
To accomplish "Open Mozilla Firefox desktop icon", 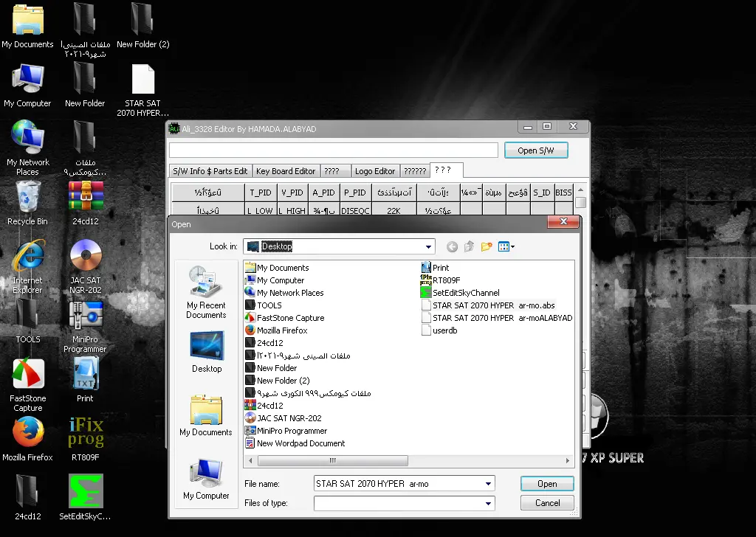I will point(27,439).
